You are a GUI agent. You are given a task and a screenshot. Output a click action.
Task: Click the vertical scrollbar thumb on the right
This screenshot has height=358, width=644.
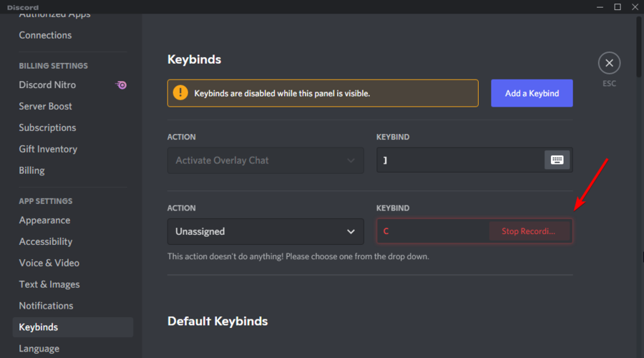[x=639, y=46]
